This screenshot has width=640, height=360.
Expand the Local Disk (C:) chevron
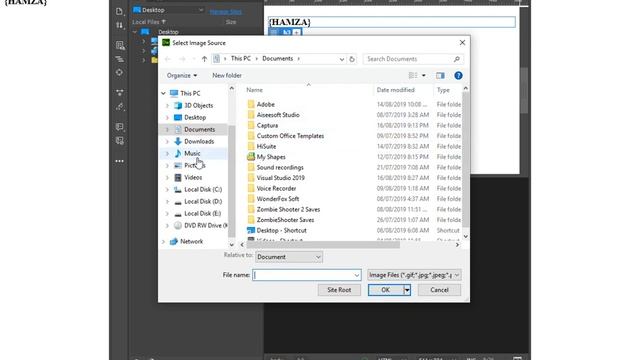point(167,190)
